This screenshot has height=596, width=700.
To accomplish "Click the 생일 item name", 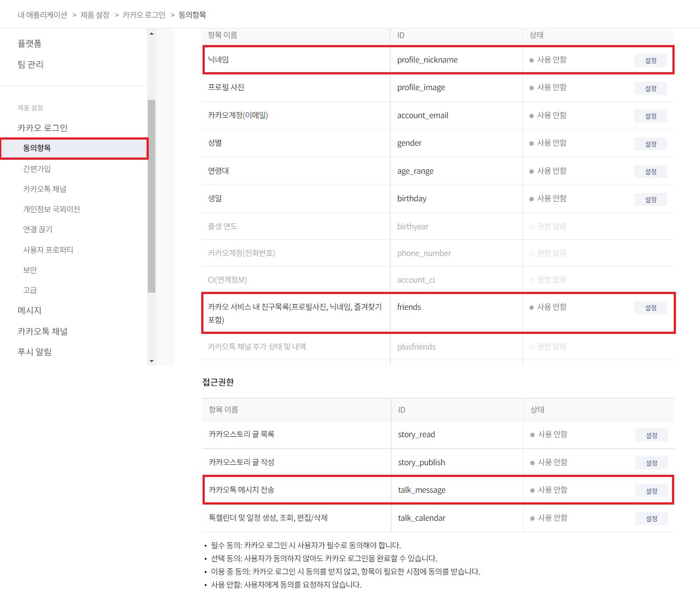I will pyautogui.click(x=215, y=198).
